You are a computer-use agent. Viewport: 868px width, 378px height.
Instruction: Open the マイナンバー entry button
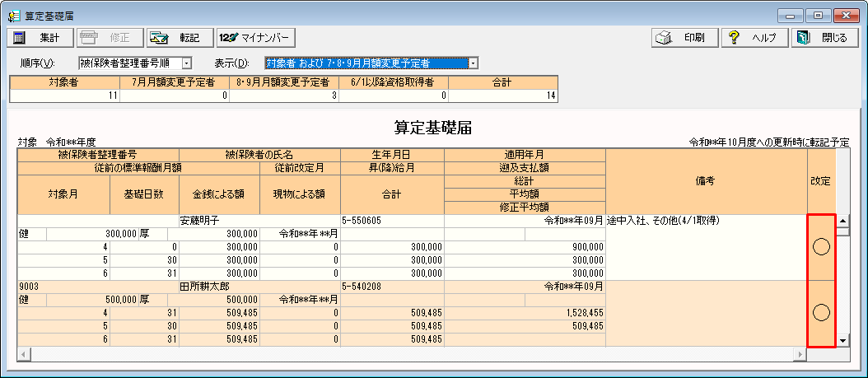(x=255, y=38)
